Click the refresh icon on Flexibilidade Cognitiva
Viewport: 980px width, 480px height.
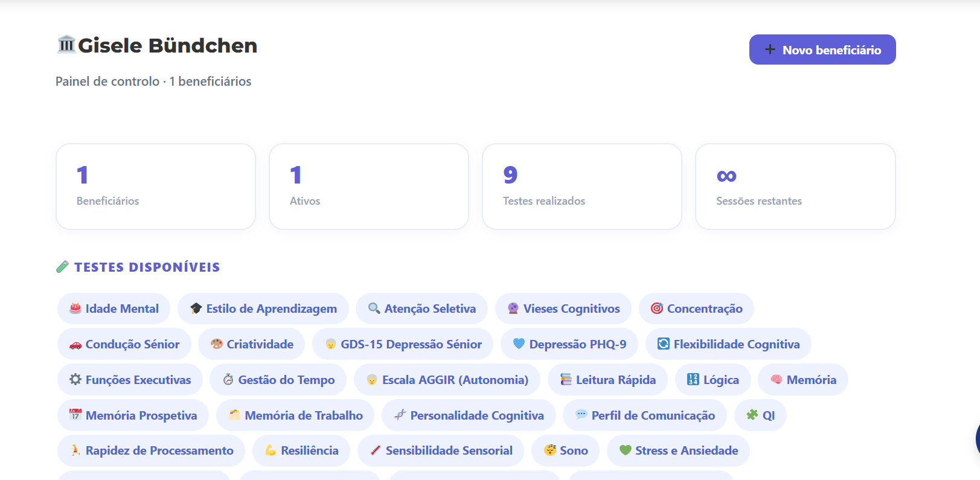click(x=664, y=344)
